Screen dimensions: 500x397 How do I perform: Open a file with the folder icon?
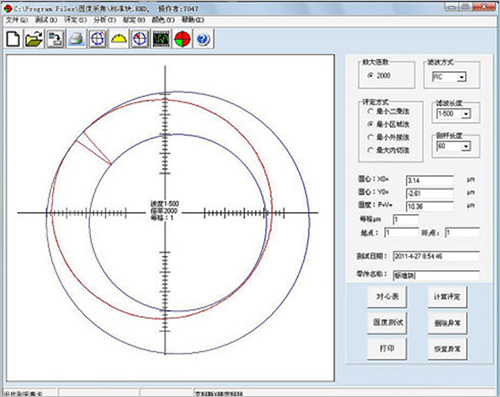click(x=34, y=39)
